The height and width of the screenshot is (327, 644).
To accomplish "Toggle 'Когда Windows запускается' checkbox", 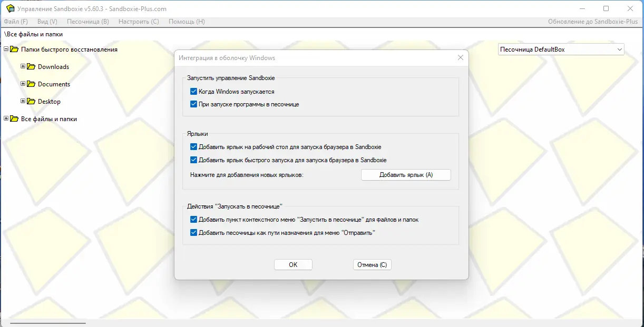I will (x=193, y=92).
